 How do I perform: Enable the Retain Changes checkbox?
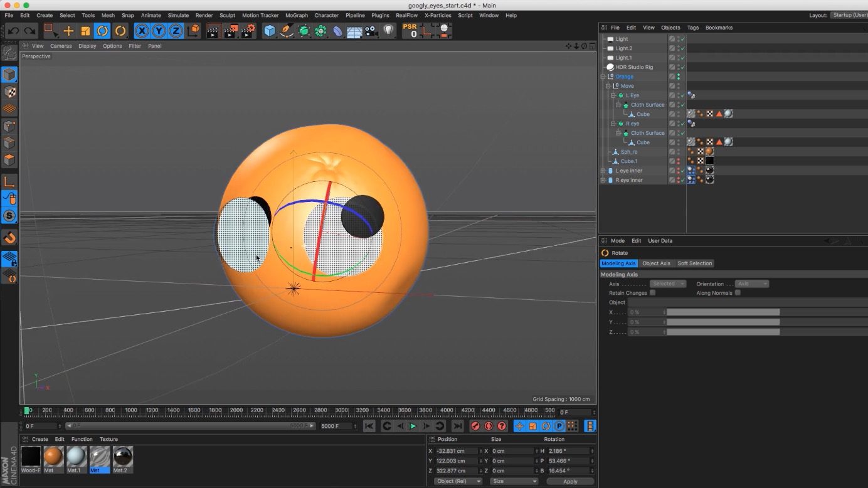(653, 292)
